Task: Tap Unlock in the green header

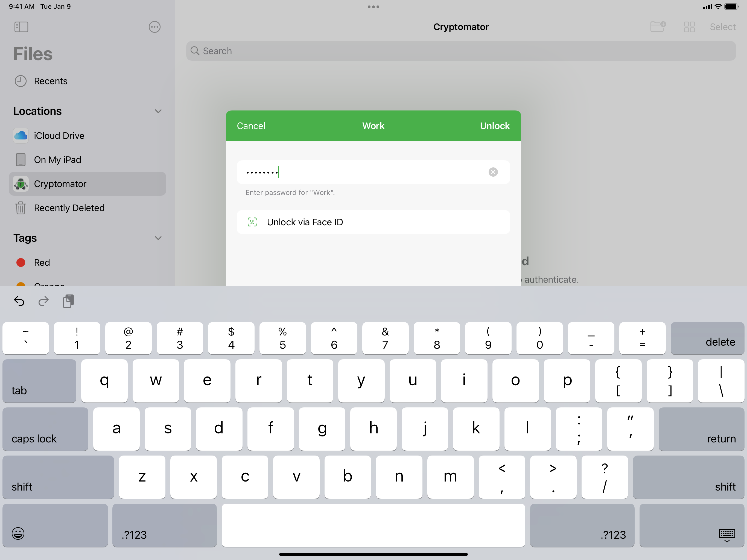Action: click(494, 126)
